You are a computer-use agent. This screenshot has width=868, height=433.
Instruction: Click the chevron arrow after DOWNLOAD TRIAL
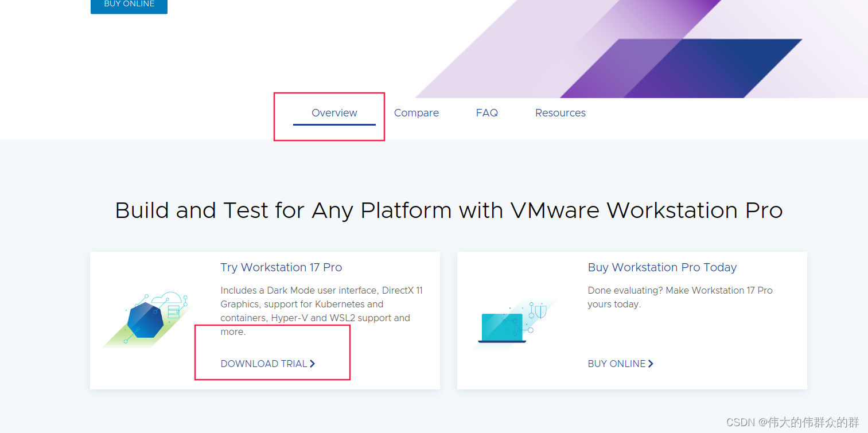[x=312, y=364]
